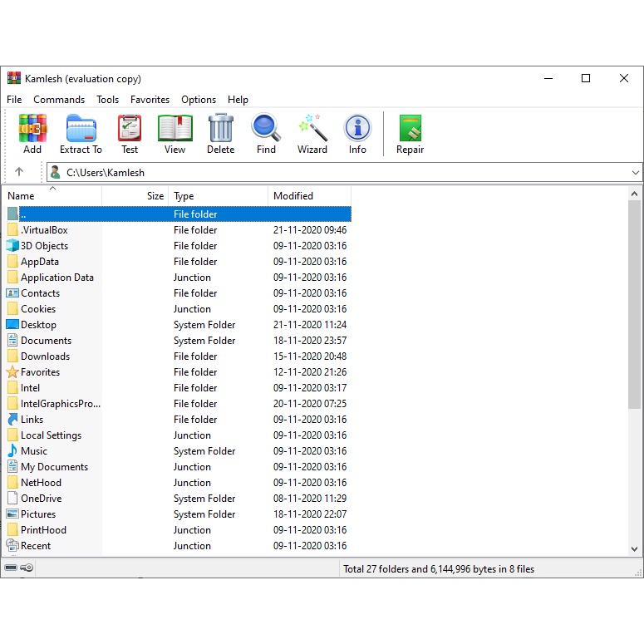The image size is (644, 644).
Task: Click scrollbar down arrow in file list
Action: point(635,548)
